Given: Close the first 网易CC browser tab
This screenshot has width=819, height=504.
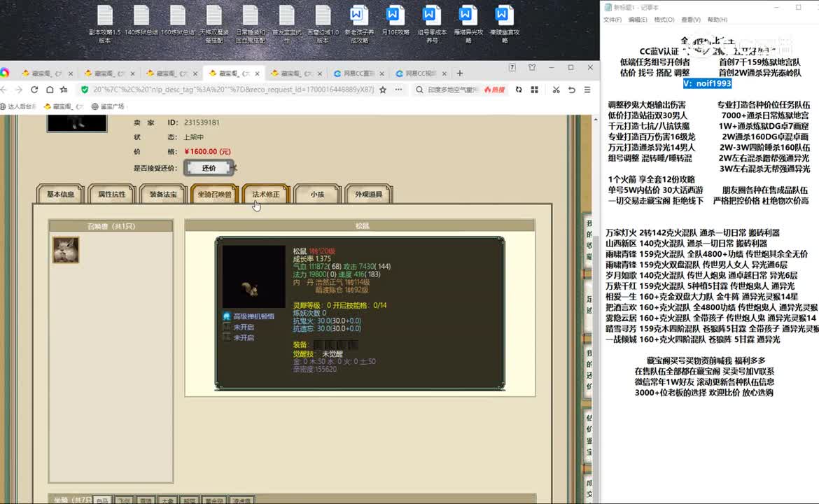Looking at the screenshot, I should [x=381, y=73].
